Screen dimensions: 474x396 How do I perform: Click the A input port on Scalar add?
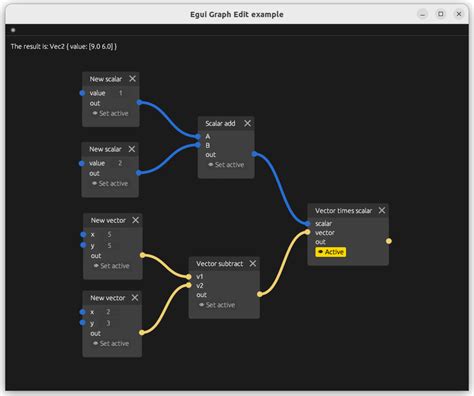pos(198,136)
